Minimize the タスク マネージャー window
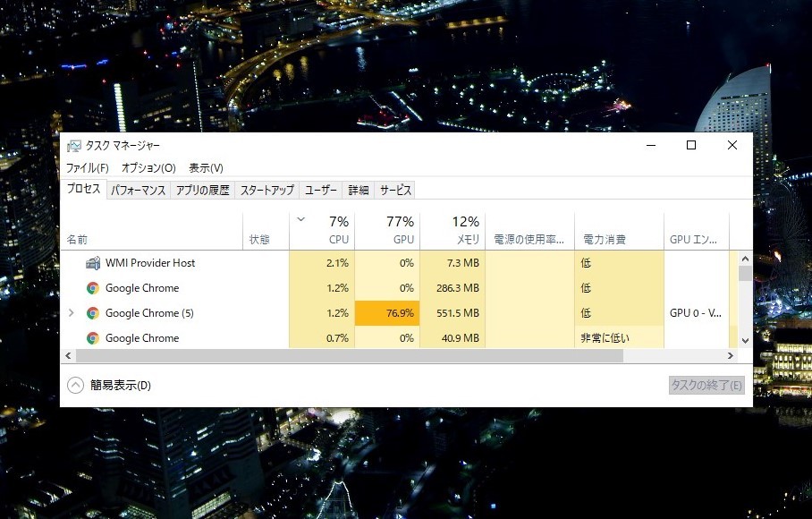The image size is (812, 519). click(651, 146)
